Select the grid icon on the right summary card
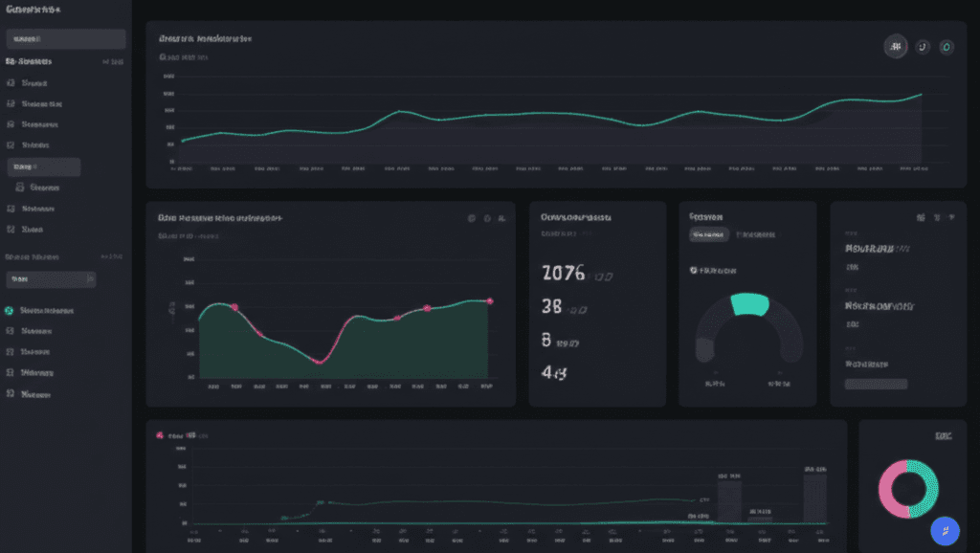Viewport: 980px width, 553px height. coord(920,217)
